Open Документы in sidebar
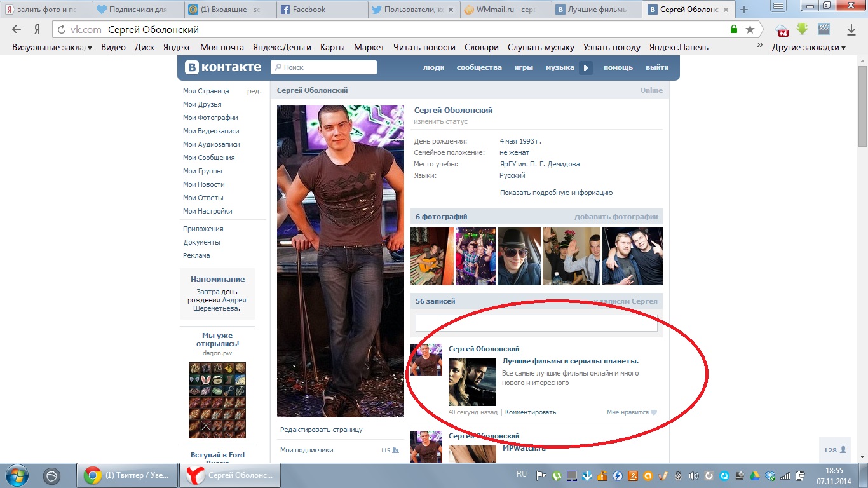 [201, 242]
